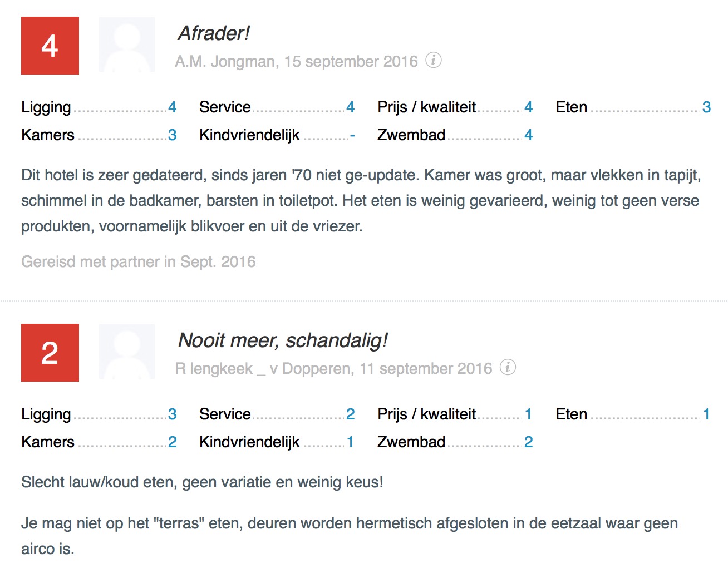Screen dimensions: 728x573
Task: Click review text 'Slecht lauw/koud eten'
Action: click(x=202, y=482)
